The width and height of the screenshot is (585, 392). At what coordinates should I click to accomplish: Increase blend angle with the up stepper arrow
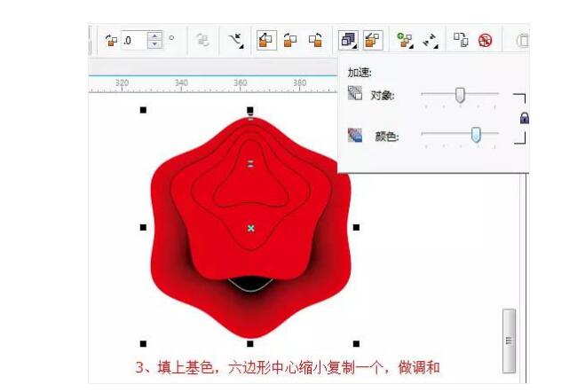pos(154,36)
